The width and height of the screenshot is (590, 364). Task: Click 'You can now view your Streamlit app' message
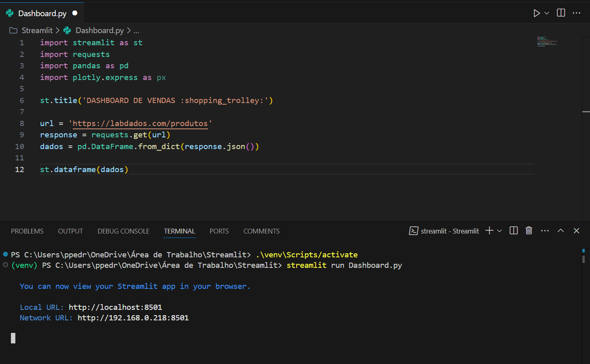coord(135,286)
